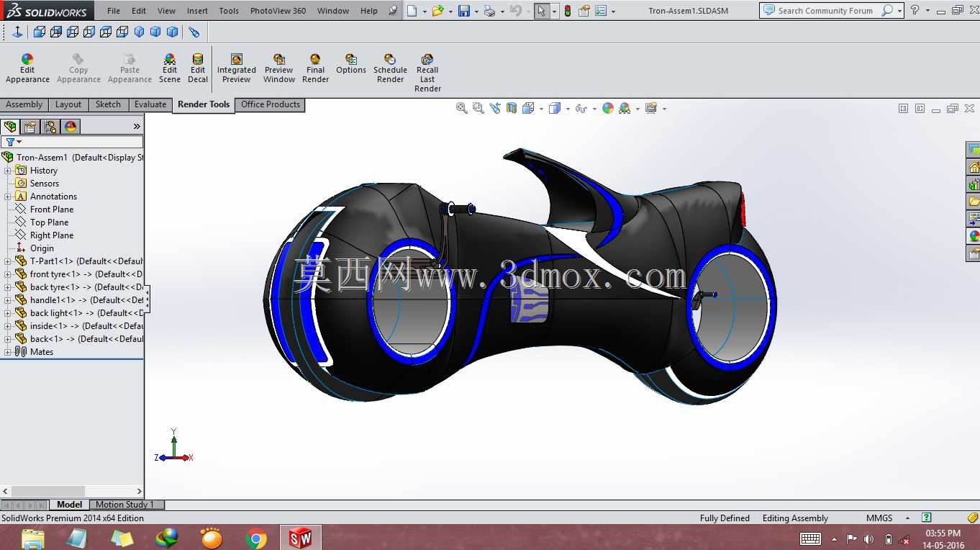Screen dimensions: 980x550
Task: Open the ConfigurationManager tab
Action: click(x=50, y=127)
